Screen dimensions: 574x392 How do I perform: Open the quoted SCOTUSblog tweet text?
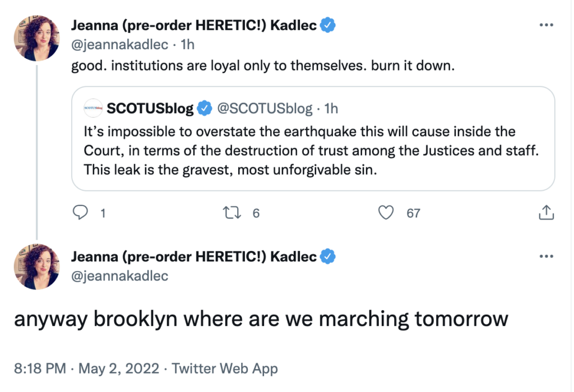299,151
